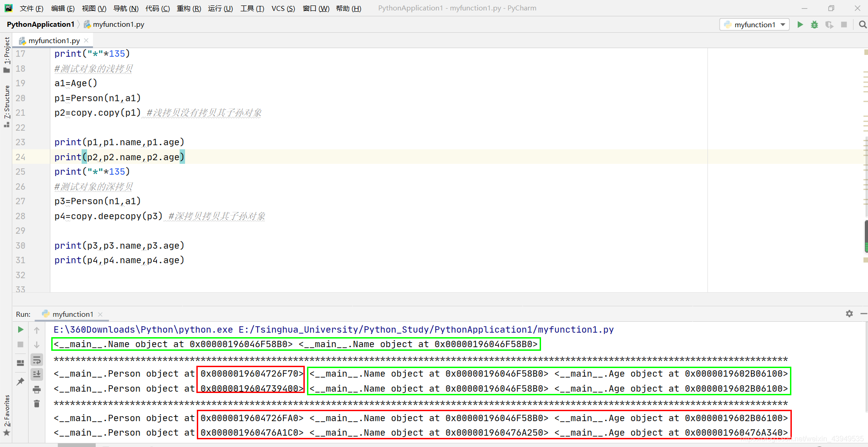Open the 帮助 (H) menu
868x447 pixels.
coord(348,8)
